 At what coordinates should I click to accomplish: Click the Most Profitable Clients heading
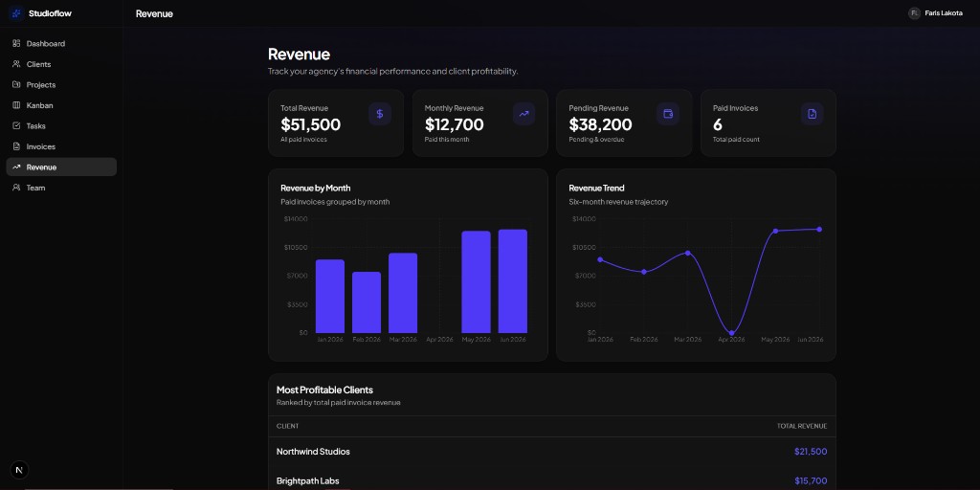point(325,390)
